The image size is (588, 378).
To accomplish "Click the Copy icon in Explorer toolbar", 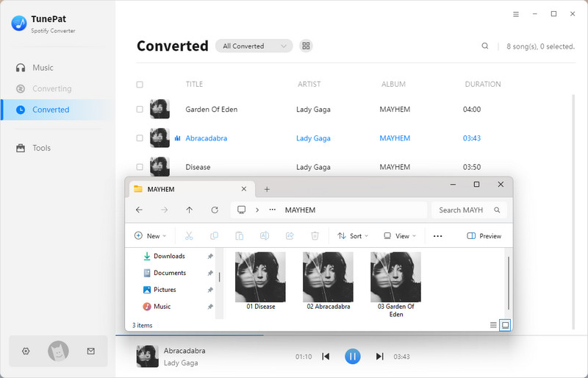I will click(x=214, y=236).
